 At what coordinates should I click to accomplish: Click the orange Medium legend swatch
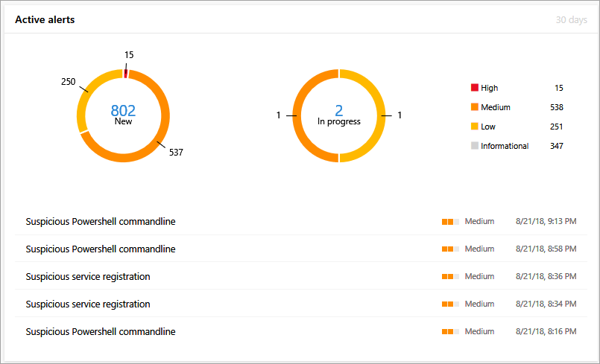pos(474,107)
